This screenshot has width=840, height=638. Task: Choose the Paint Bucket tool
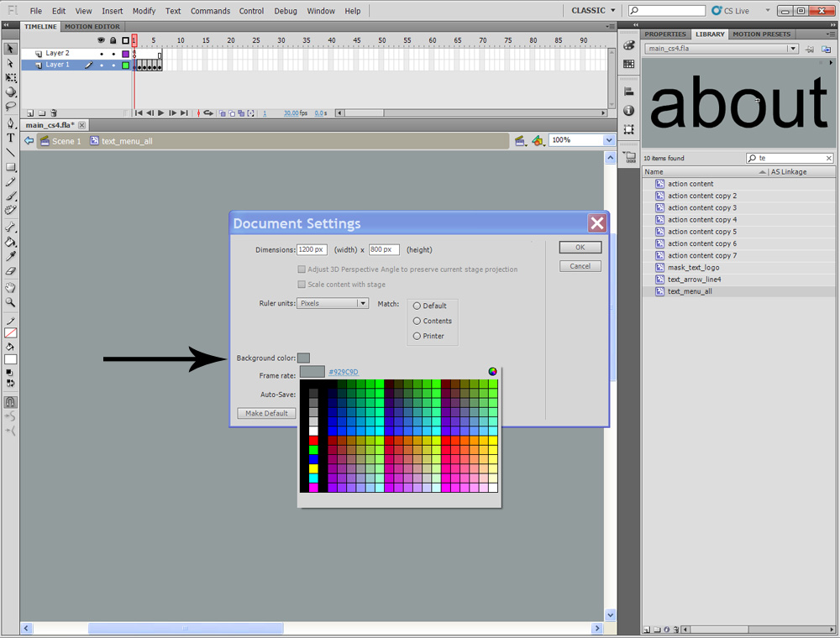(x=11, y=242)
